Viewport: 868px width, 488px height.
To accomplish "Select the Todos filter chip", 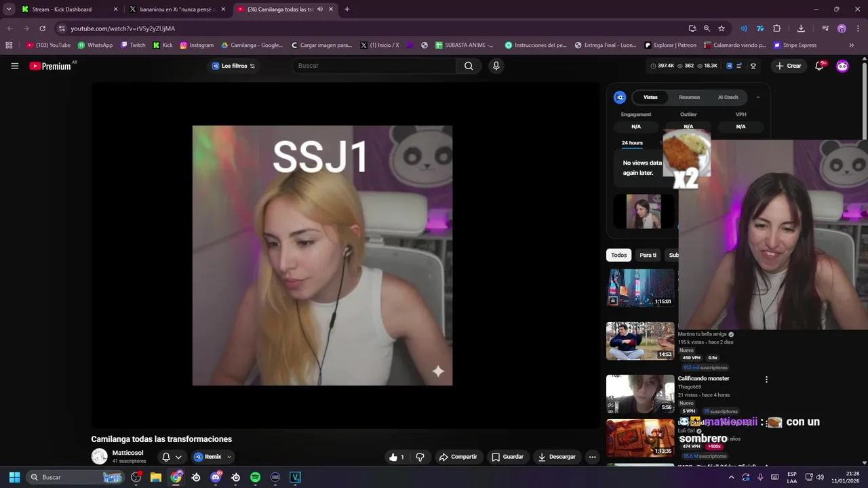I will [x=619, y=256].
